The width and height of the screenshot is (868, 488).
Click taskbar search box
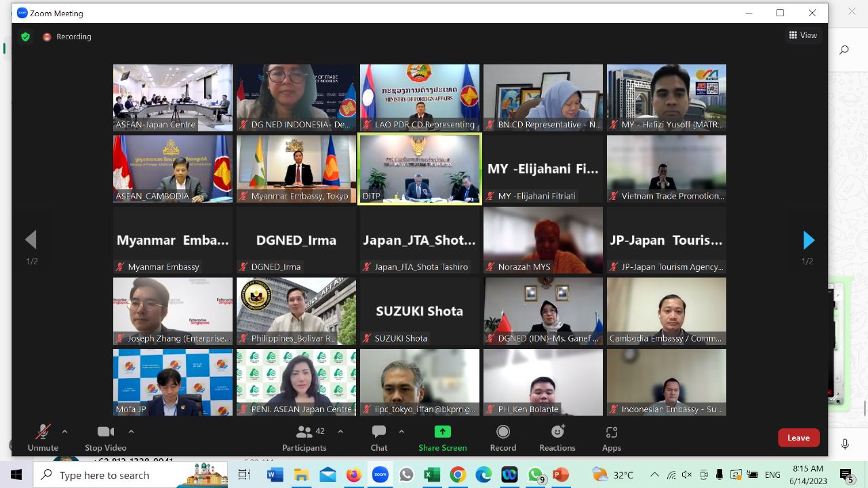(131, 475)
